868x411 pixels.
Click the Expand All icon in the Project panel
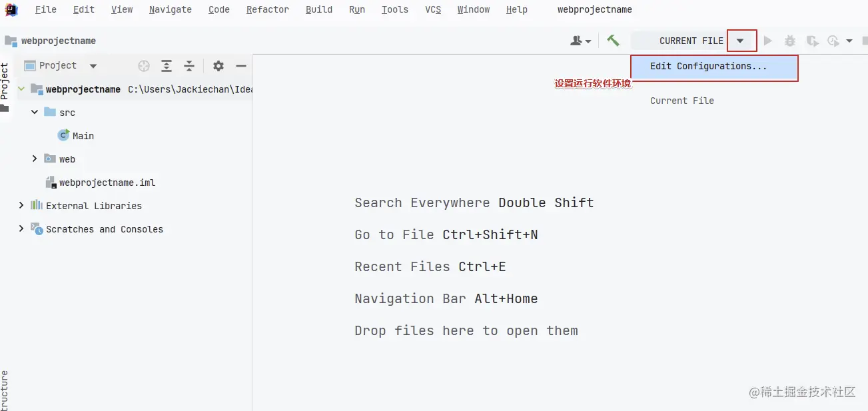pos(167,65)
